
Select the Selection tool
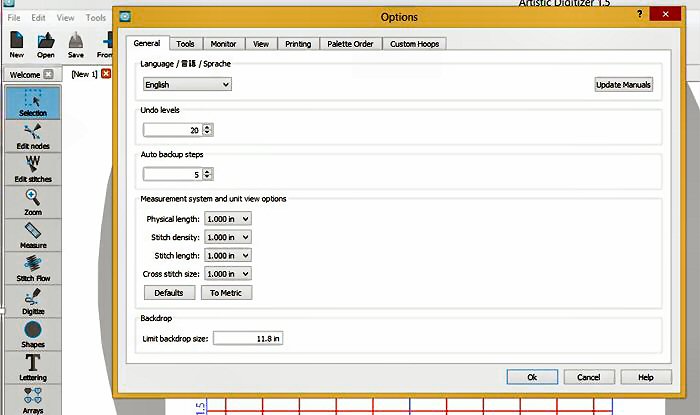click(x=33, y=103)
